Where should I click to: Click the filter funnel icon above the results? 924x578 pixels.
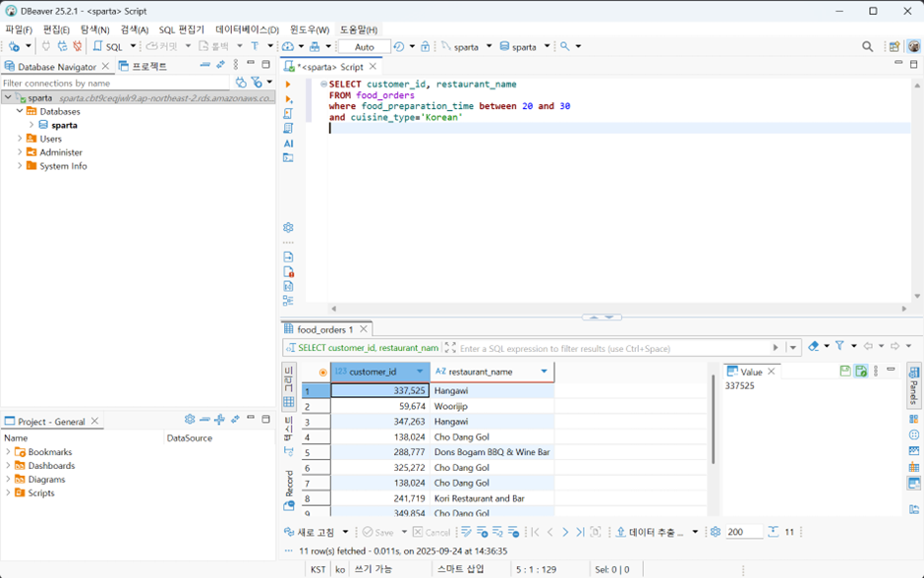(839, 346)
